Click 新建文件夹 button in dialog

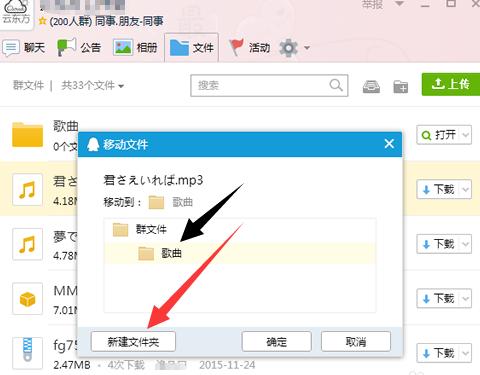coord(133,342)
